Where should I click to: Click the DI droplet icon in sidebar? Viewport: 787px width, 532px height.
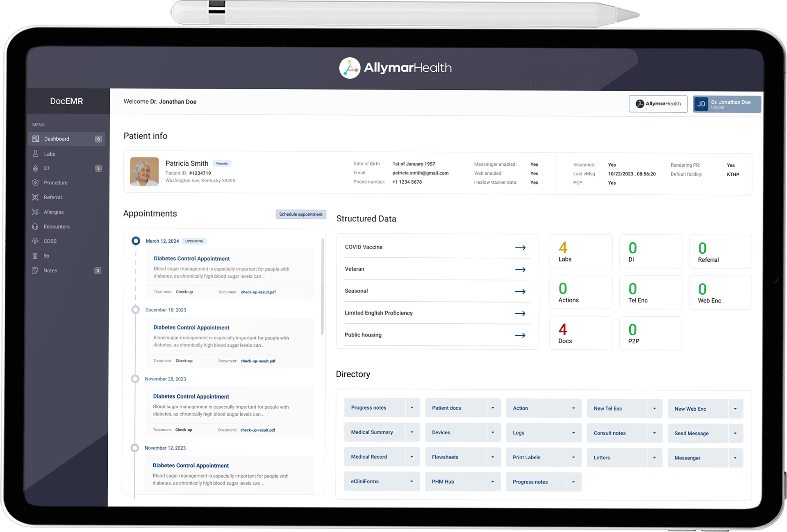pyautogui.click(x=36, y=168)
